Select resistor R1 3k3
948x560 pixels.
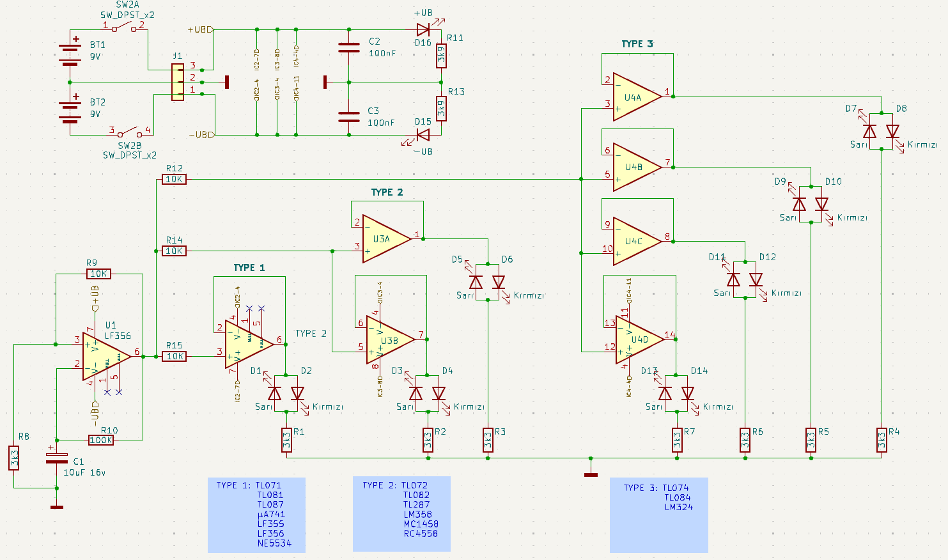pyautogui.click(x=286, y=440)
